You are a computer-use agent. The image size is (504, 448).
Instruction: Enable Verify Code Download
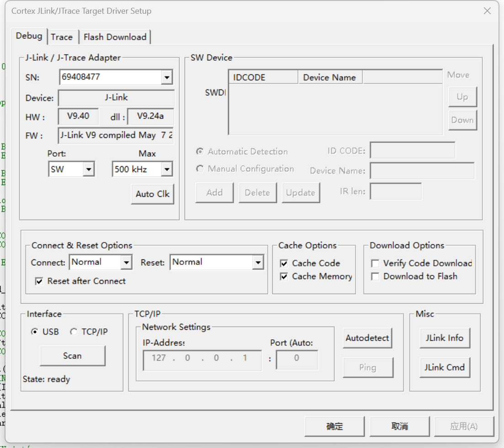click(x=375, y=264)
